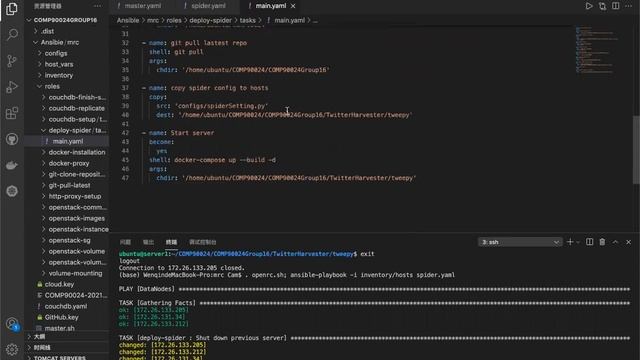640x360 pixels.
Task: Click the code minimap preview
Action: 596,50
